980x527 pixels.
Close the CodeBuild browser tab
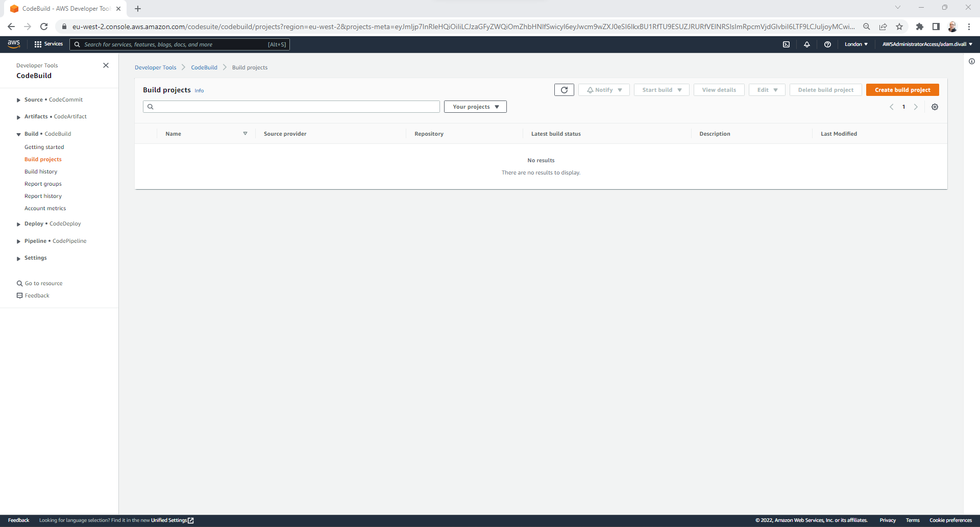(x=118, y=9)
